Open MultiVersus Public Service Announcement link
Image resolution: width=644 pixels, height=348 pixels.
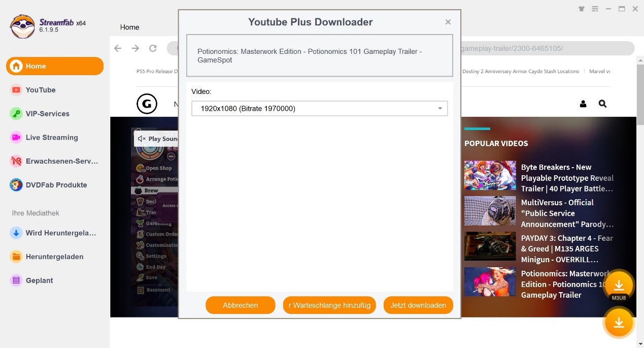(x=567, y=213)
